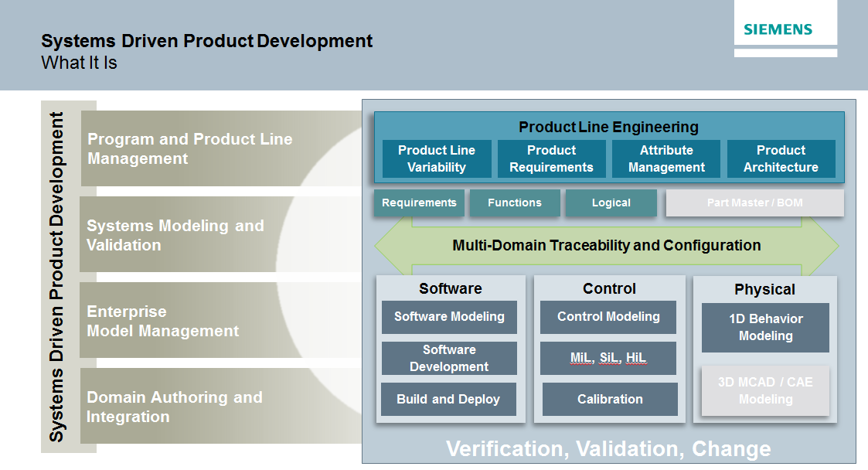Select the Physical section header
This screenshot has width=868, height=470.
(x=764, y=288)
